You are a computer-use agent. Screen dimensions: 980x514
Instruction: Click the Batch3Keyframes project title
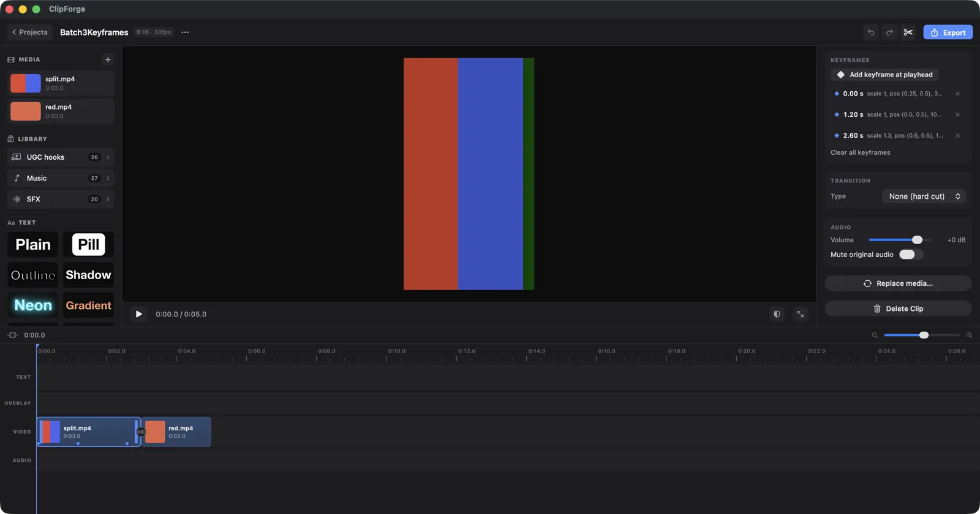pyautogui.click(x=94, y=32)
